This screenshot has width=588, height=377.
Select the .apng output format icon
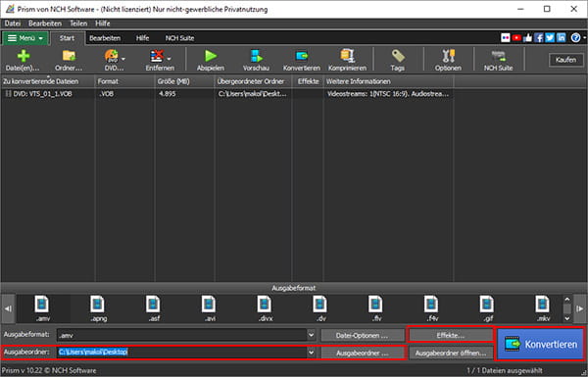(98, 308)
